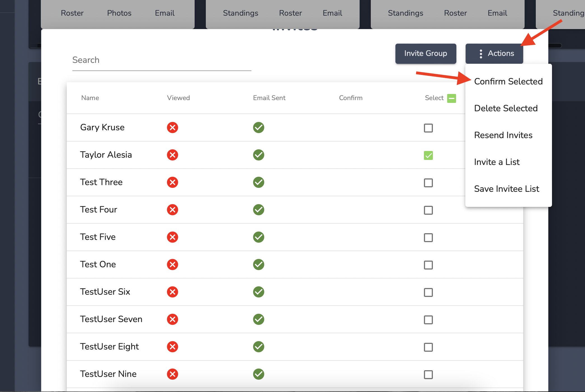Select Test One's checkbox
This screenshot has height=392, width=585.
(x=428, y=265)
